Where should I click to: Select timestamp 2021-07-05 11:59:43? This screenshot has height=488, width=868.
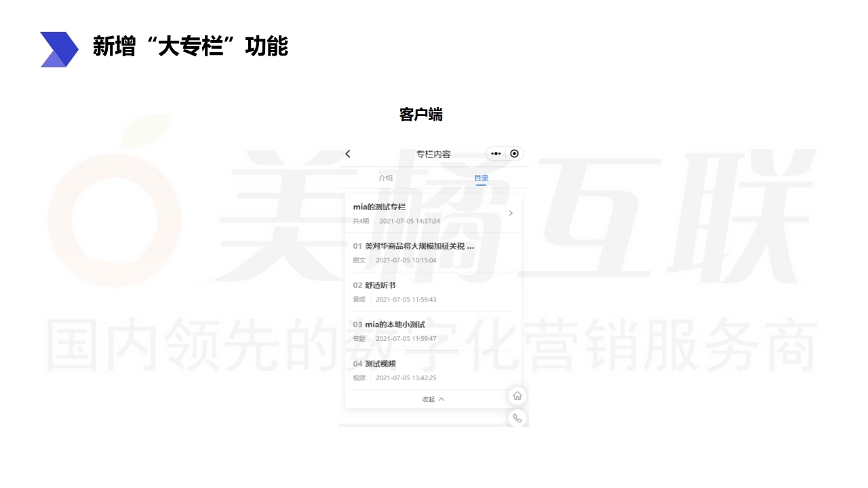pos(406,300)
